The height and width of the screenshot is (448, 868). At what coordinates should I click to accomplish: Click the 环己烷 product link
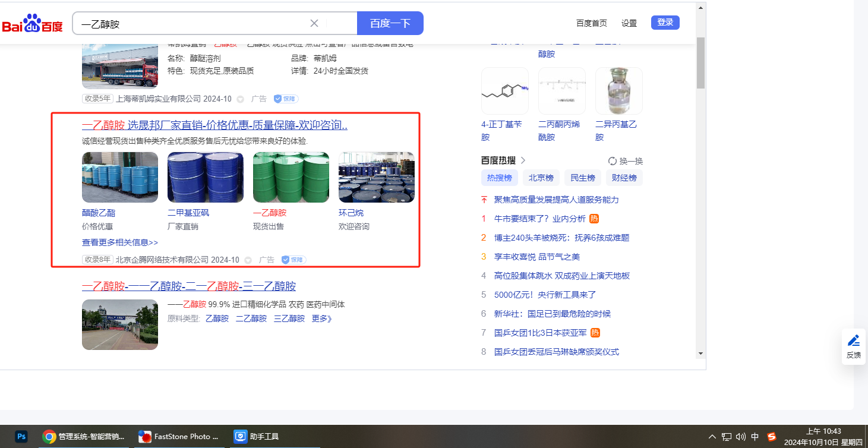click(x=351, y=213)
